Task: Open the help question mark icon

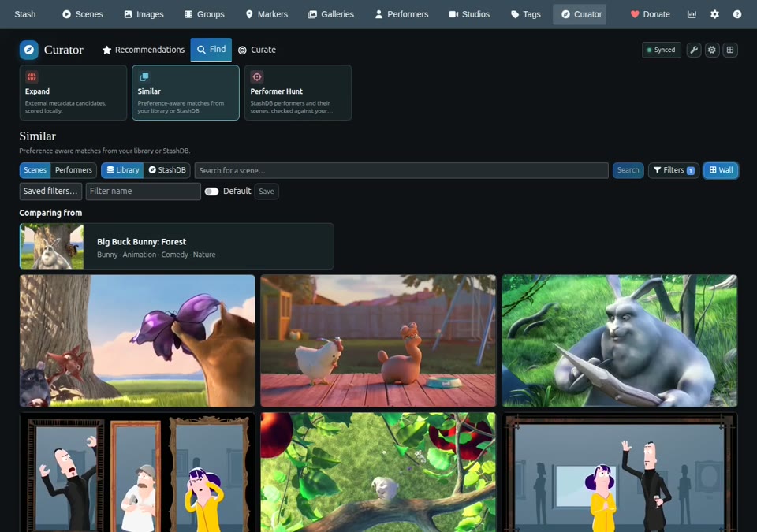Action: pos(736,14)
